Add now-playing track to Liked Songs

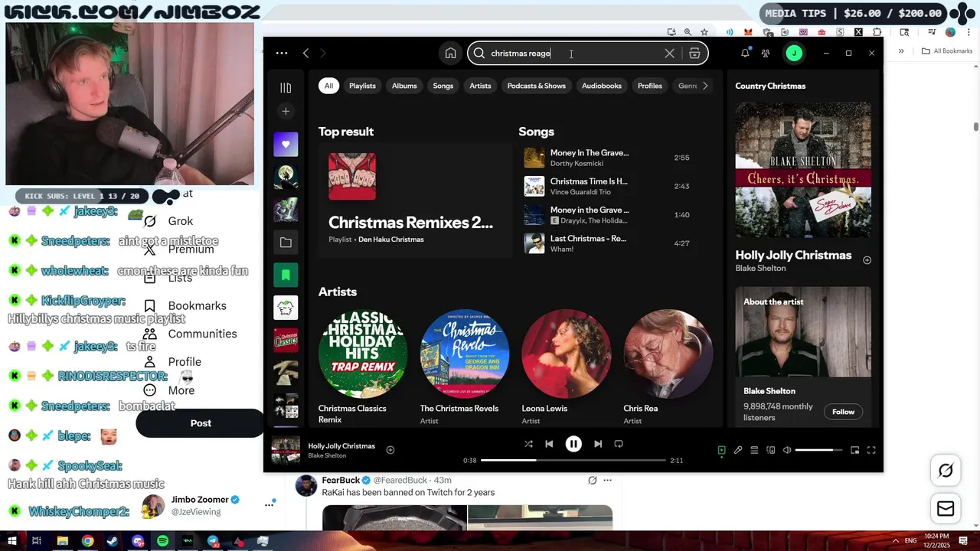tap(390, 450)
